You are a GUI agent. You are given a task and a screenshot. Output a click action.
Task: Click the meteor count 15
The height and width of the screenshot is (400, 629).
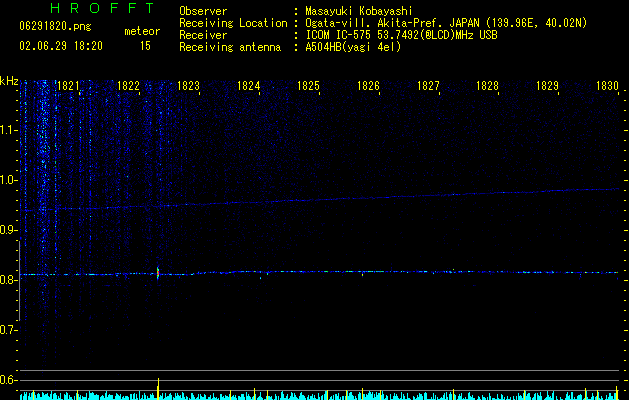click(145, 46)
